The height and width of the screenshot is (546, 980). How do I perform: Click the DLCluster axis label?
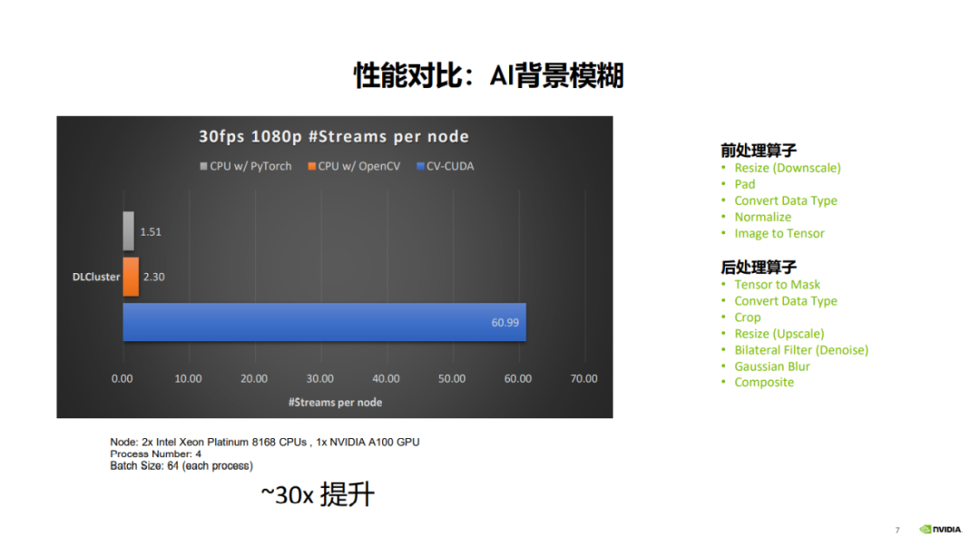(96, 277)
